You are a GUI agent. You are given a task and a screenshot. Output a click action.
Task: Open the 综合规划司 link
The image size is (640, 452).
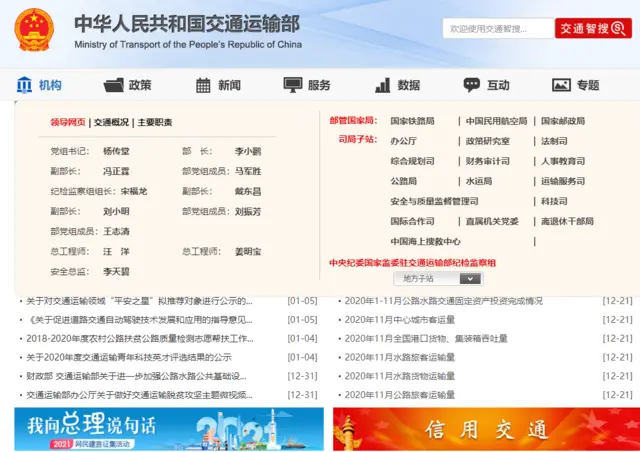point(412,161)
